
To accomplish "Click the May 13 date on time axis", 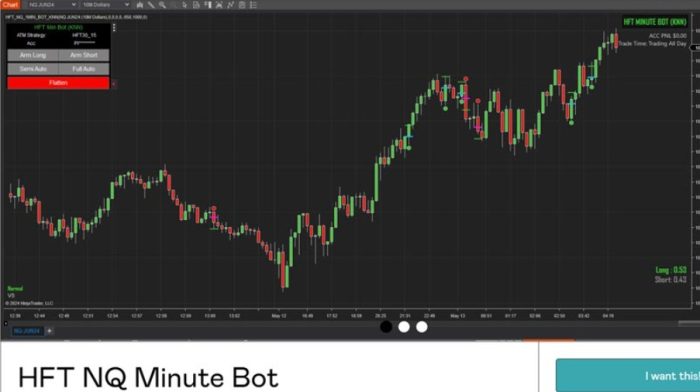I will coord(458,316).
